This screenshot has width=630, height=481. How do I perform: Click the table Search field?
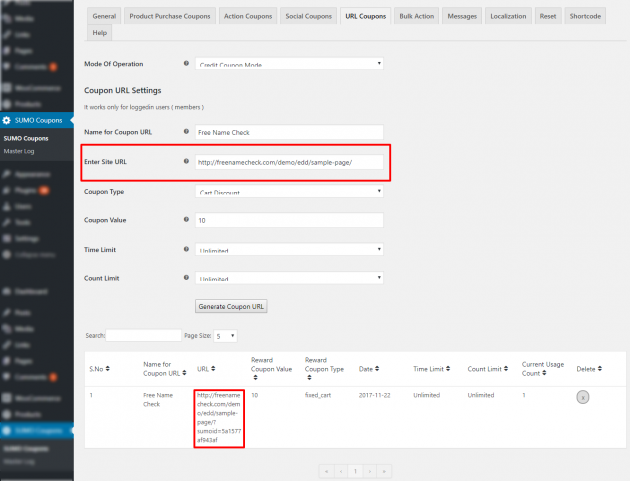click(143, 336)
